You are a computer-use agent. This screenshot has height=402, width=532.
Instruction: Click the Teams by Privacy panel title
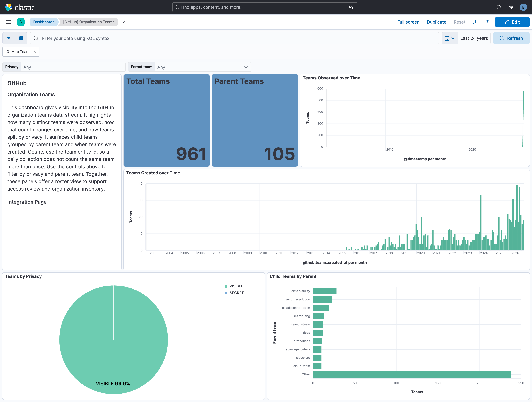pos(23,276)
